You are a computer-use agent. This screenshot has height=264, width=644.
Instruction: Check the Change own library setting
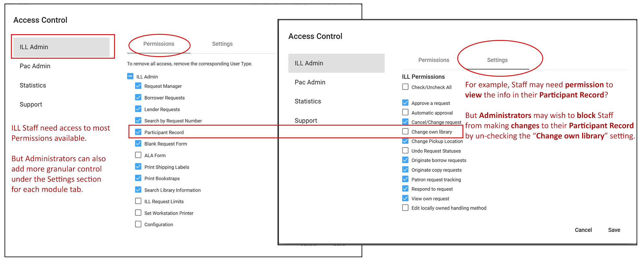click(x=405, y=132)
